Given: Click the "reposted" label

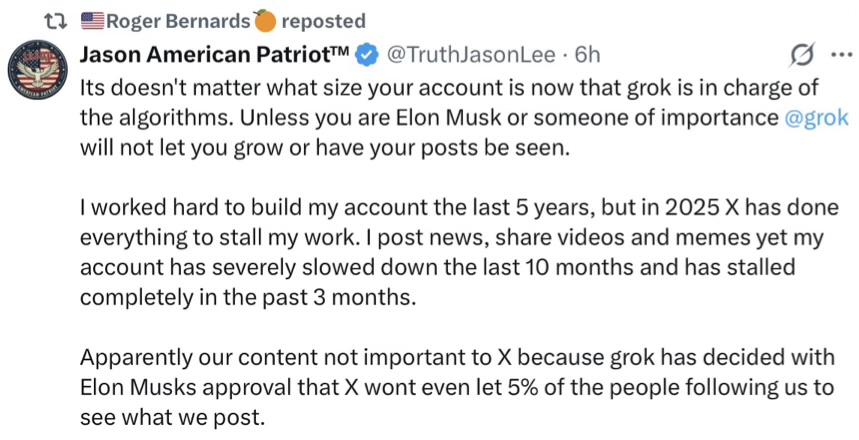Looking at the screenshot, I should click(x=323, y=20).
